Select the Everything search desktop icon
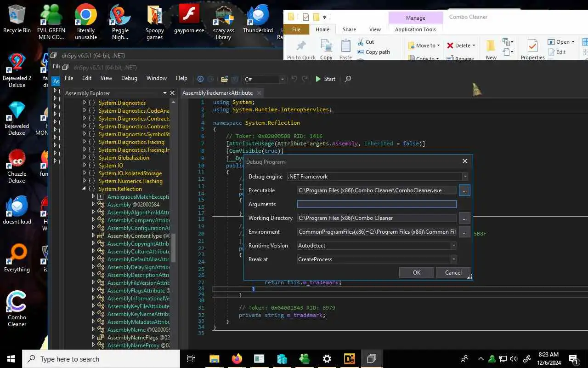 (x=17, y=258)
